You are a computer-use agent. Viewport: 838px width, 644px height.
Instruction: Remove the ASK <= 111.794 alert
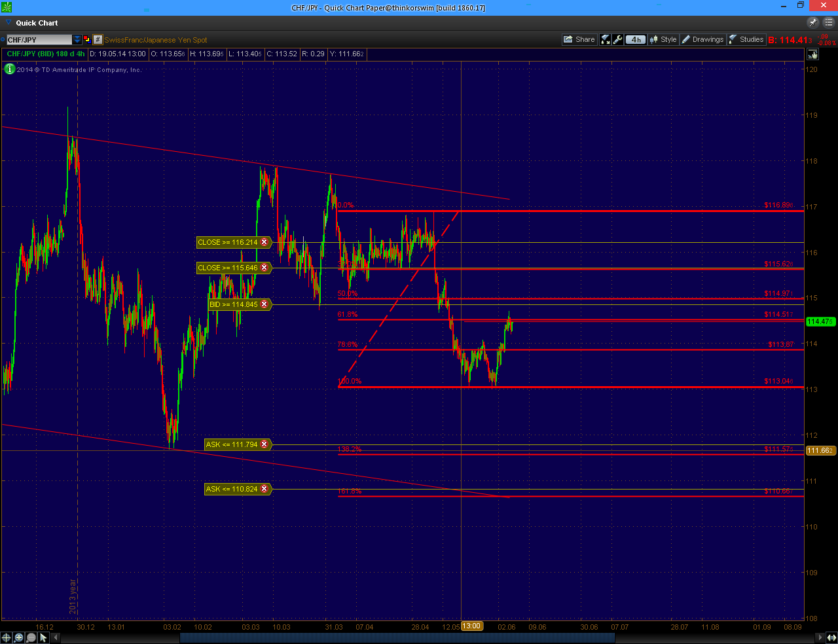coord(264,444)
